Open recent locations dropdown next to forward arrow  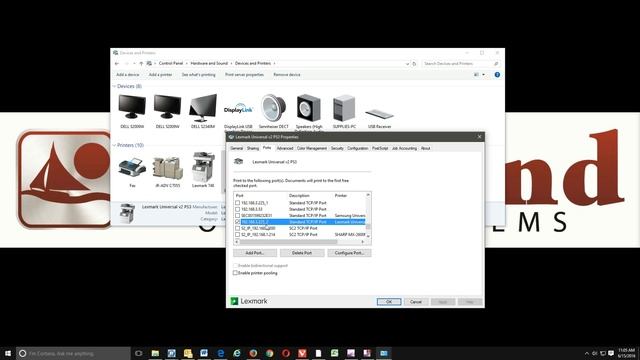[x=134, y=64]
